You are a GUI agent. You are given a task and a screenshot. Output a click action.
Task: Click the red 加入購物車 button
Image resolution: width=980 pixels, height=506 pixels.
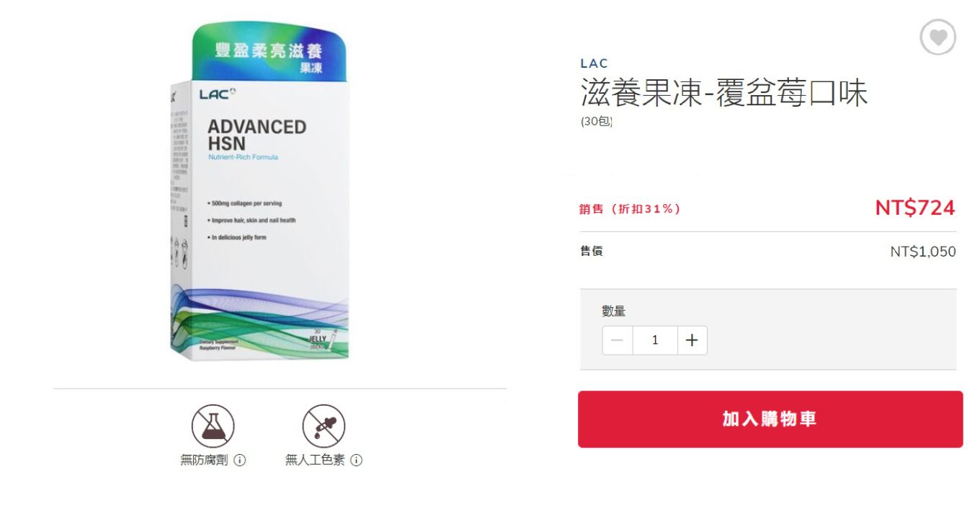coord(770,419)
